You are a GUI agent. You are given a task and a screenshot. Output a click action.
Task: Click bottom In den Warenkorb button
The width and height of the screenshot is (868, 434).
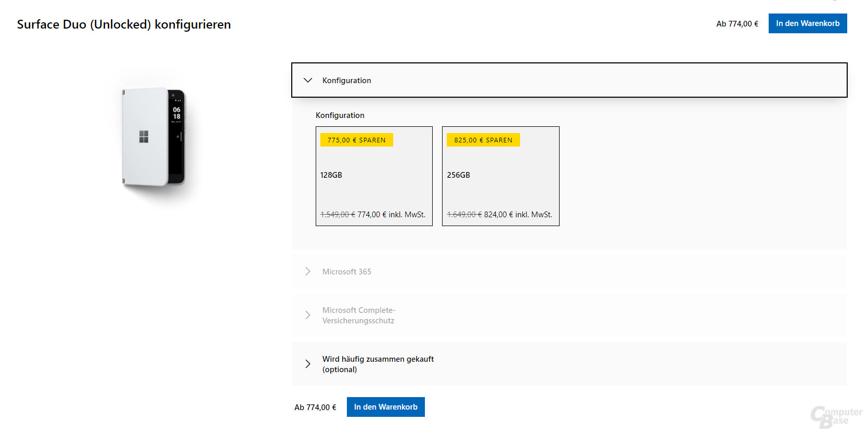(x=386, y=407)
